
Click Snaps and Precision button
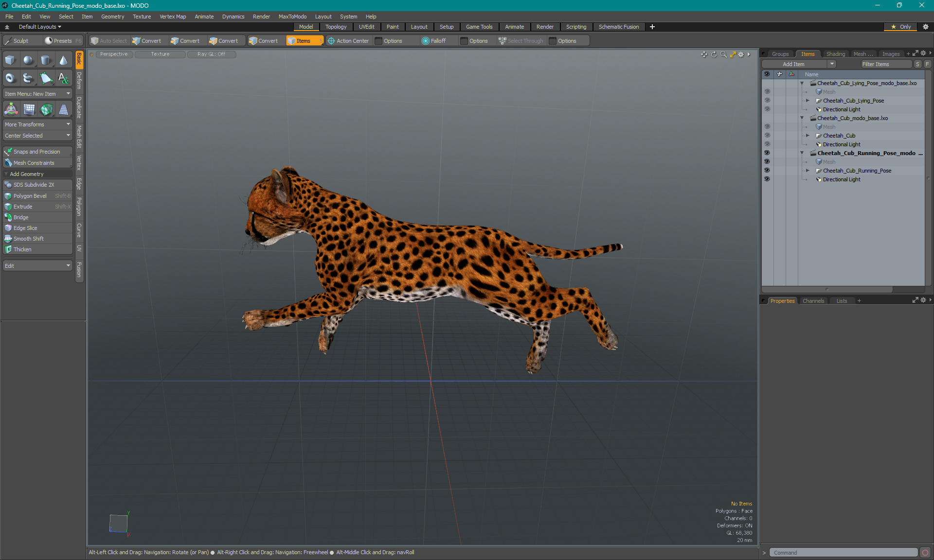tap(37, 152)
